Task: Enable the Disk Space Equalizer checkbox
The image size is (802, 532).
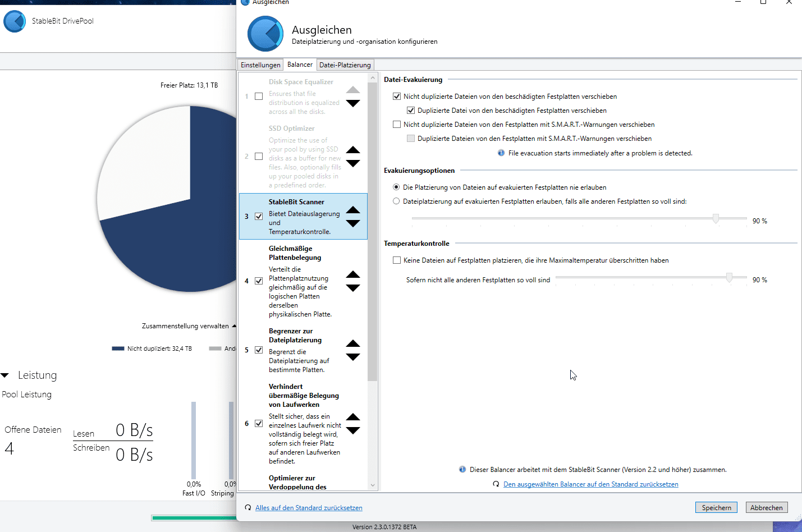Action: (259, 97)
